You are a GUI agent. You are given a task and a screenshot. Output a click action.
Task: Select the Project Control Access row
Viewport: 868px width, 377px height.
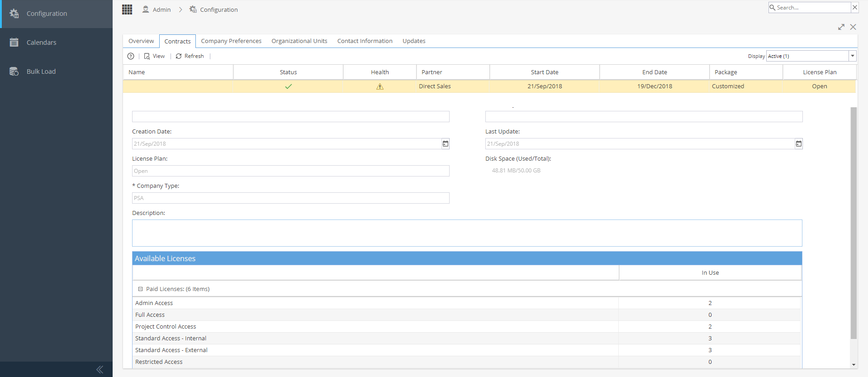[467, 327]
